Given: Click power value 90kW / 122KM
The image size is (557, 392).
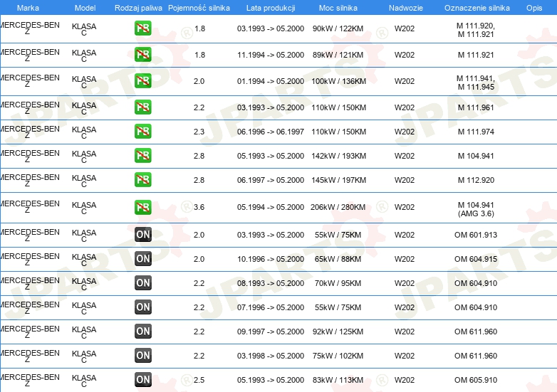Looking at the screenshot, I should coord(338,28).
